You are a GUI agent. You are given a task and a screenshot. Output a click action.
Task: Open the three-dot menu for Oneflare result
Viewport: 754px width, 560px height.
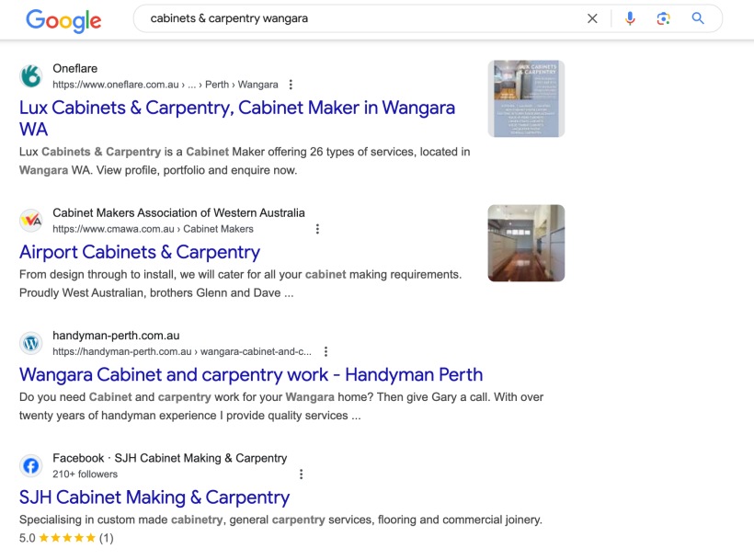(x=291, y=85)
